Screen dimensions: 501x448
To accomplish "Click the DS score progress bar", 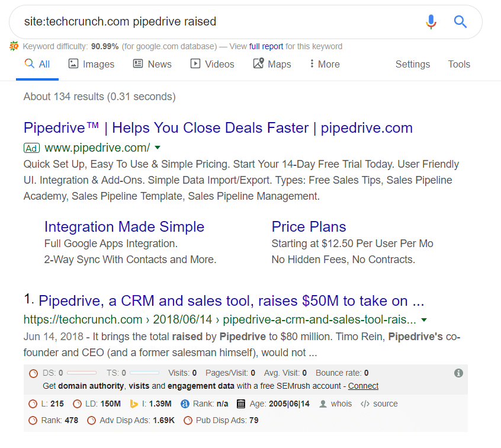I will click(82, 373).
